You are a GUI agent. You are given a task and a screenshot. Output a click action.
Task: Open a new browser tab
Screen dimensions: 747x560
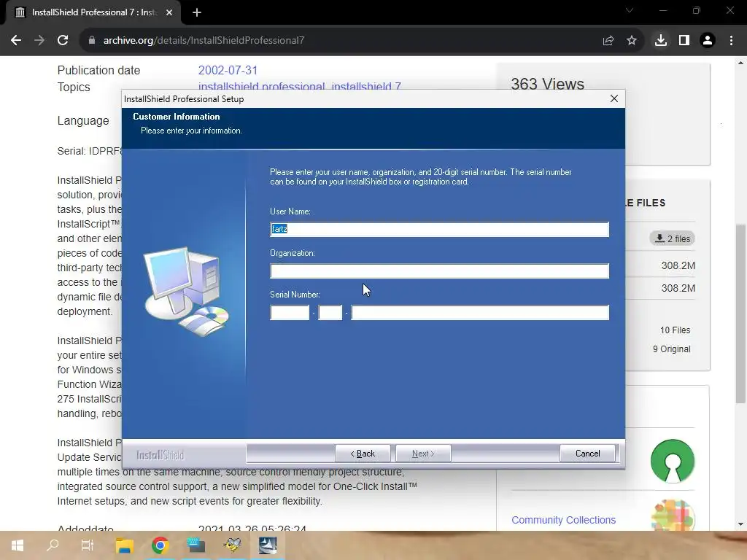coord(197,13)
